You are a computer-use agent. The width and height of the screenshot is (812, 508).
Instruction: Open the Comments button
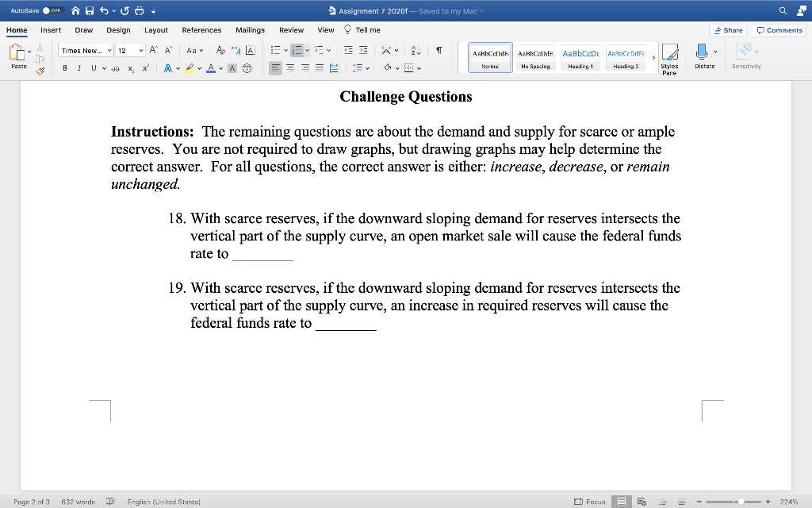pos(779,30)
